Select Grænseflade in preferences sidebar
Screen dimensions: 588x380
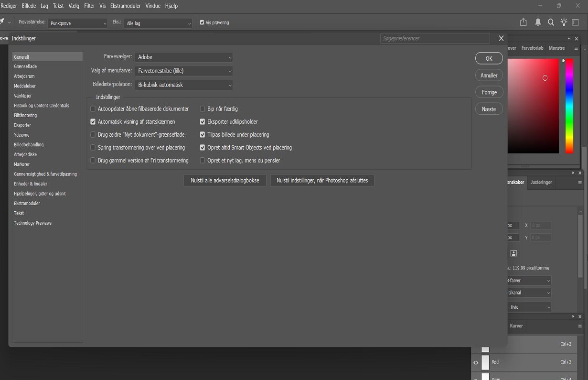[47, 67]
